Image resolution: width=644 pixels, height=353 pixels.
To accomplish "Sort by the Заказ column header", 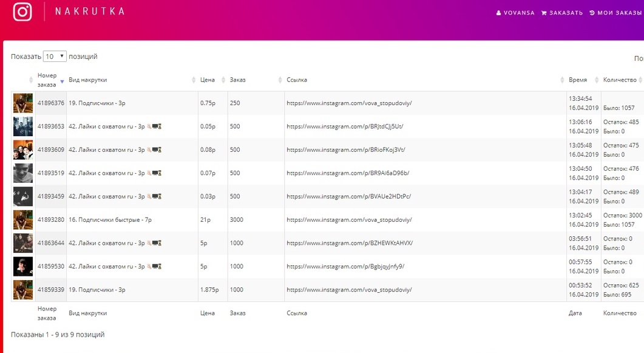I will coord(238,80).
